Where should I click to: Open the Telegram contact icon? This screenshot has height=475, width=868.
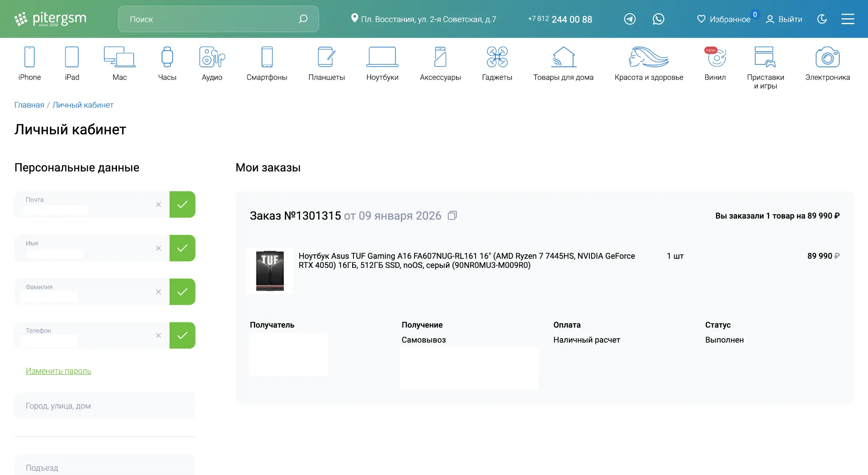coord(630,19)
